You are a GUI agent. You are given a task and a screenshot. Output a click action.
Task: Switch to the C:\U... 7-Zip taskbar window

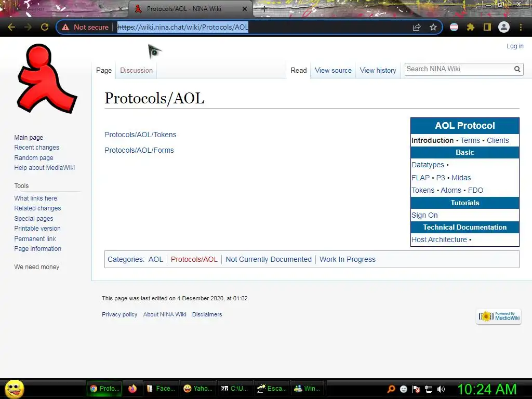click(234, 389)
